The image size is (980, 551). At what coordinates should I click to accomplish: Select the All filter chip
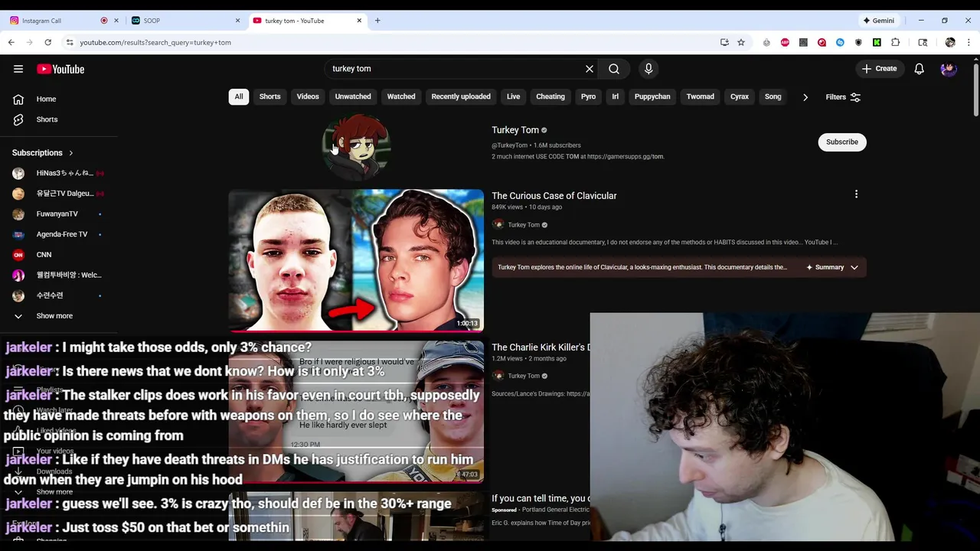point(239,96)
